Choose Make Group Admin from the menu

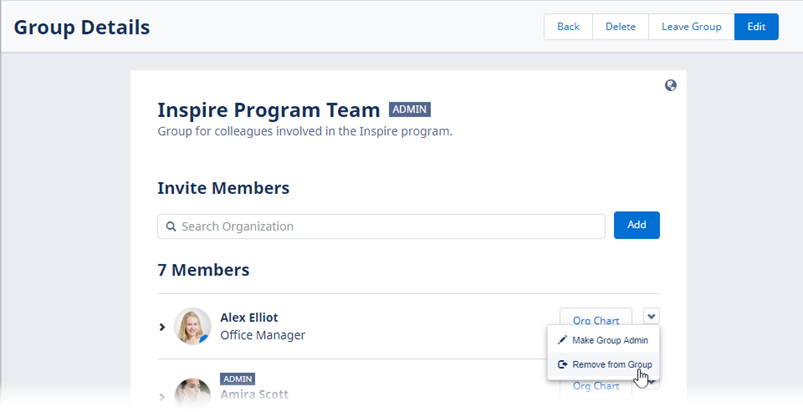608,341
